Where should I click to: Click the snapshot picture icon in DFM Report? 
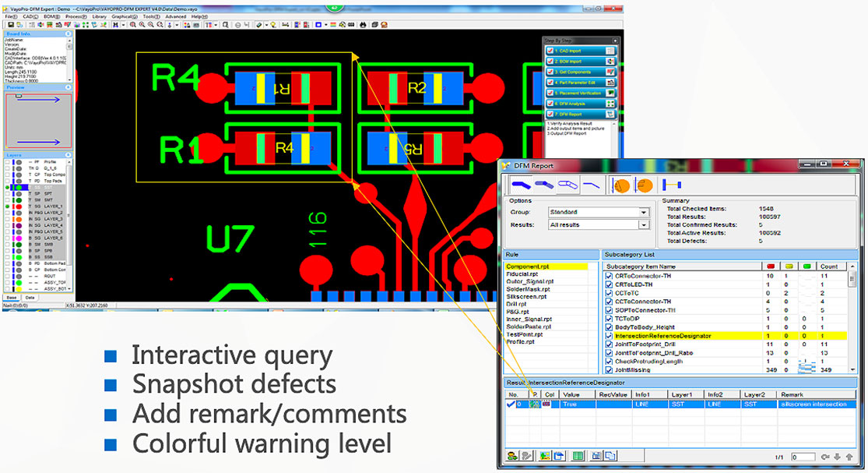[546, 456]
